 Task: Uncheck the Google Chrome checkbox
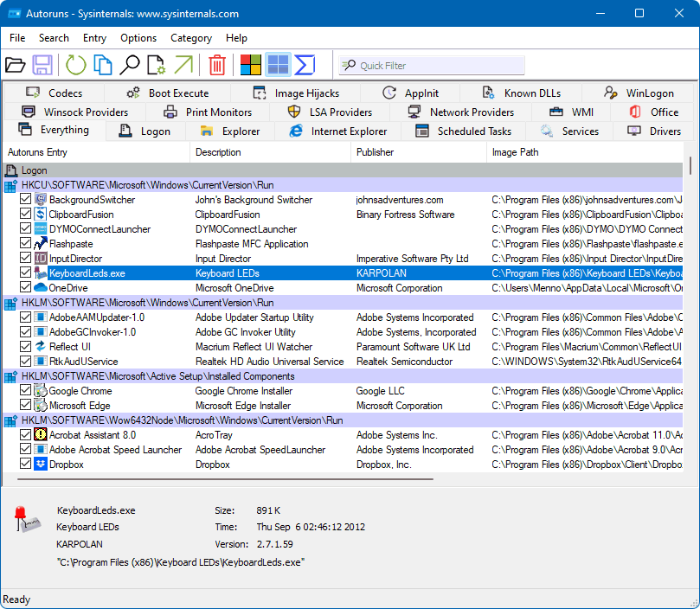[x=25, y=390]
